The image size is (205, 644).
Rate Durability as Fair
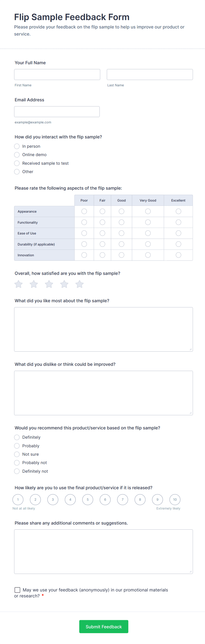click(x=102, y=244)
